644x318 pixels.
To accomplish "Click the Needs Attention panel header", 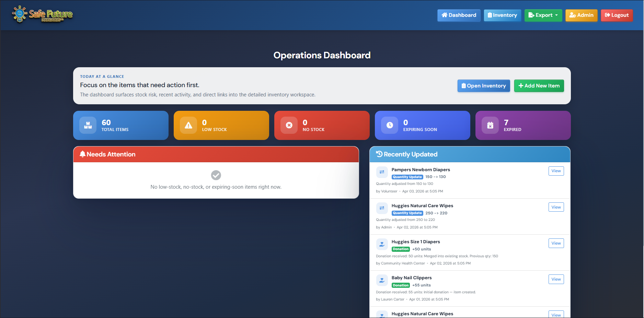I will (216, 154).
